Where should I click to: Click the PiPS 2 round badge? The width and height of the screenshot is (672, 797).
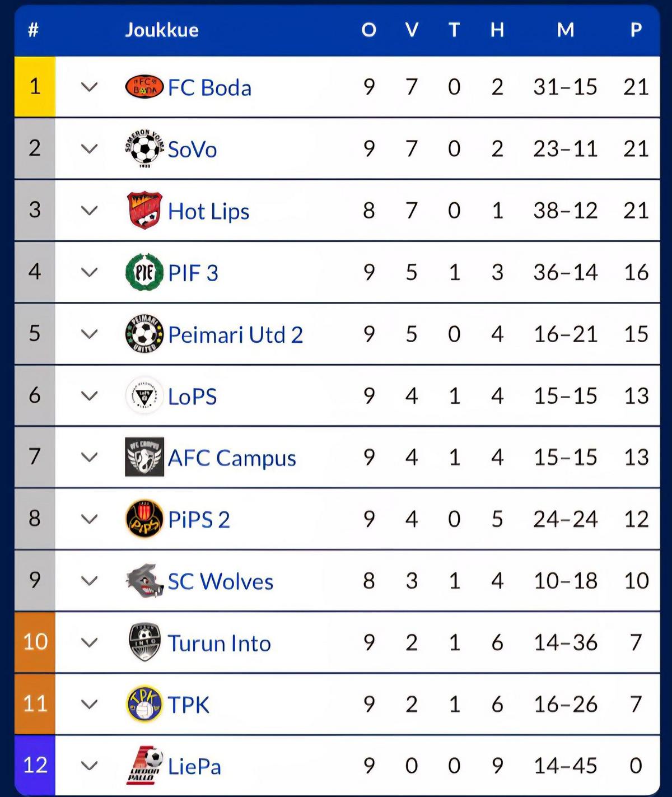click(x=144, y=519)
